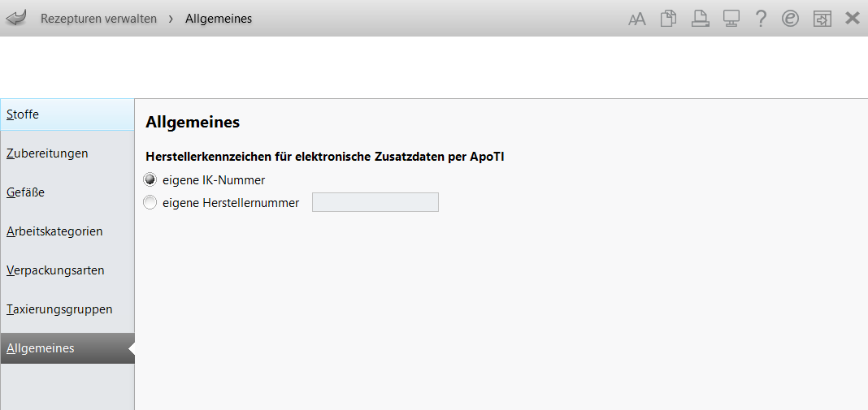Screen dimensions: 868x410
Task: Navigate to Rezepturen verwalten breadcrumb
Action: point(98,19)
